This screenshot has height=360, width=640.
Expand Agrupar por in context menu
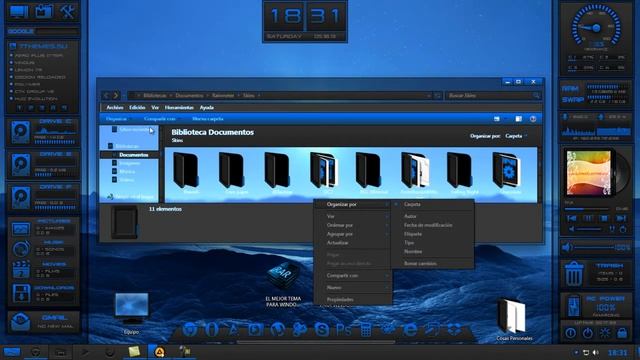click(353, 234)
